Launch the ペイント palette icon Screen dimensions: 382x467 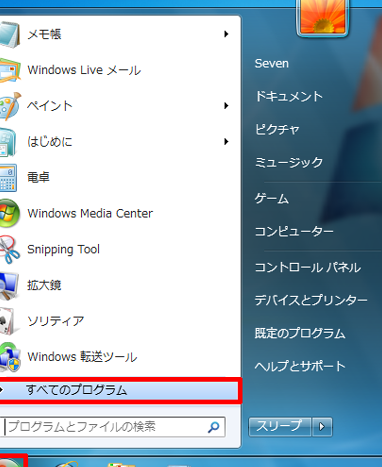click(9, 106)
